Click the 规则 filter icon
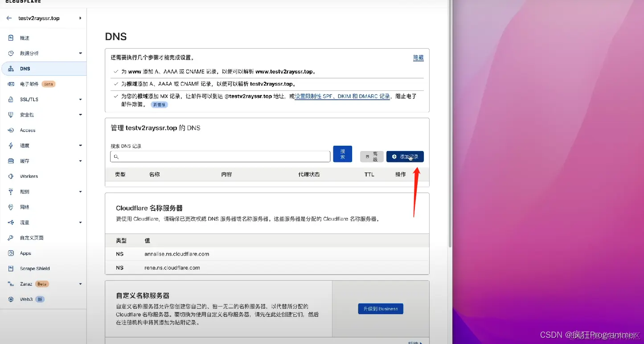The image size is (644, 344). point(11,191)
